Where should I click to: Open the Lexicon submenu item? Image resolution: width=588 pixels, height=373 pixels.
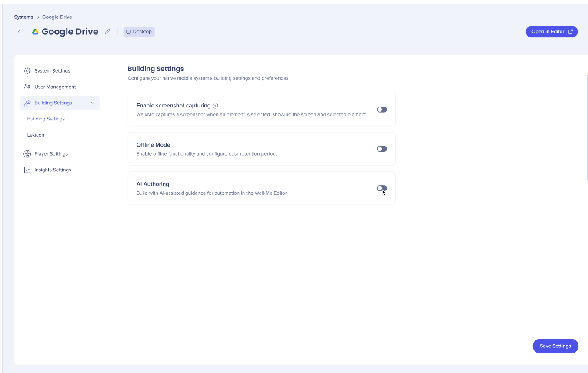coord(36,135)
